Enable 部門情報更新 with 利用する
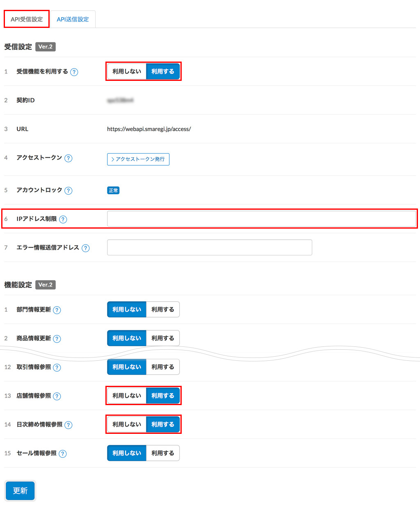This screenshot has width=420, height=511. (x=163, y=309)
